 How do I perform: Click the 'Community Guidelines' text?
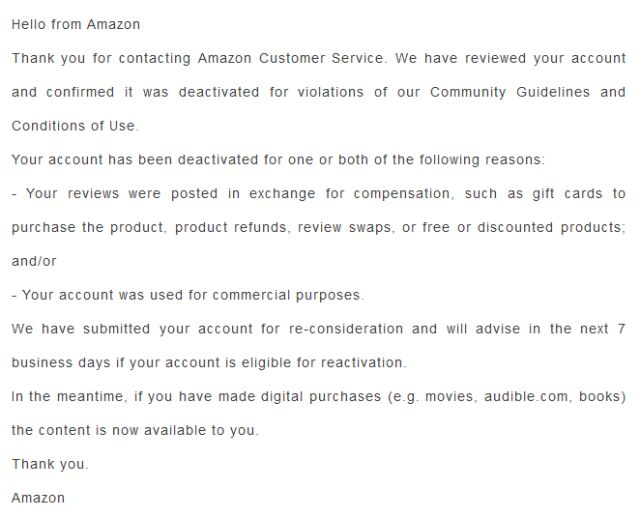(510, 92)
